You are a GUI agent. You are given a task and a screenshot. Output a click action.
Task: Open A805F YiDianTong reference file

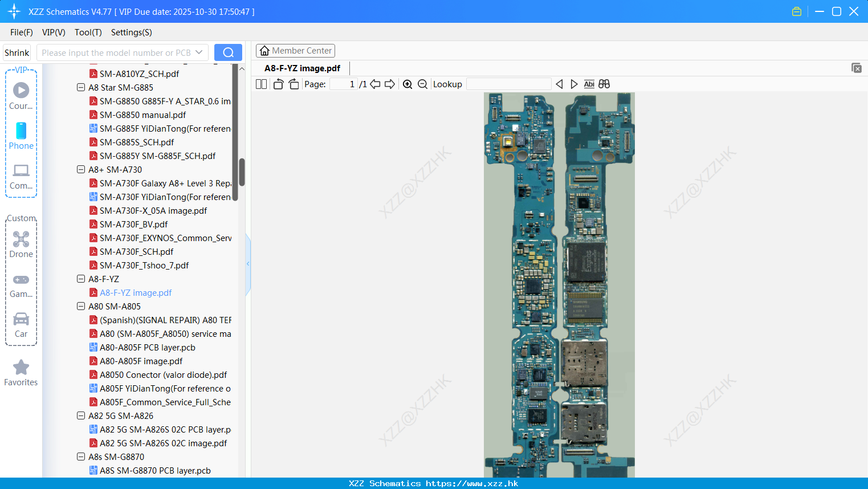165,388
